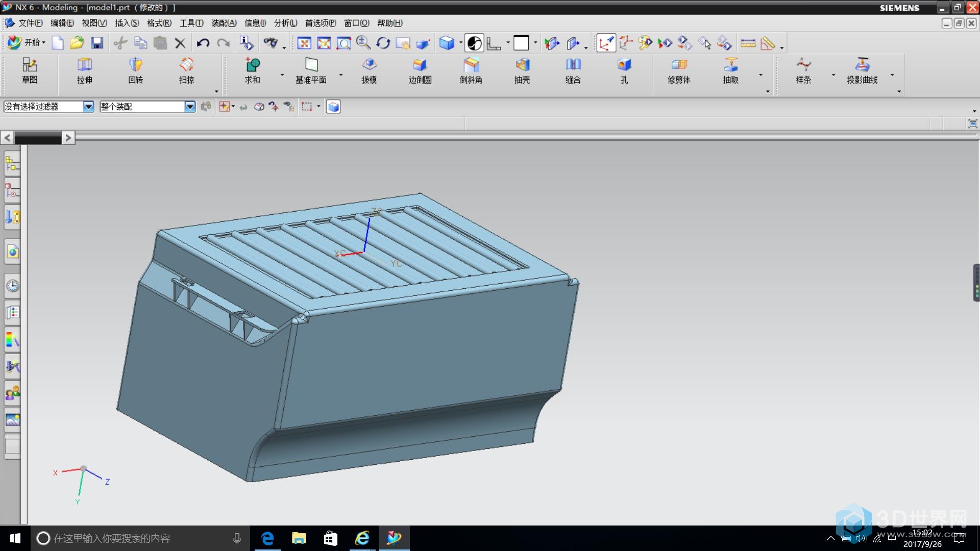980x551 pixels.
Task: Click the left scroll arrow above viewport
Action: click(7, 138)
